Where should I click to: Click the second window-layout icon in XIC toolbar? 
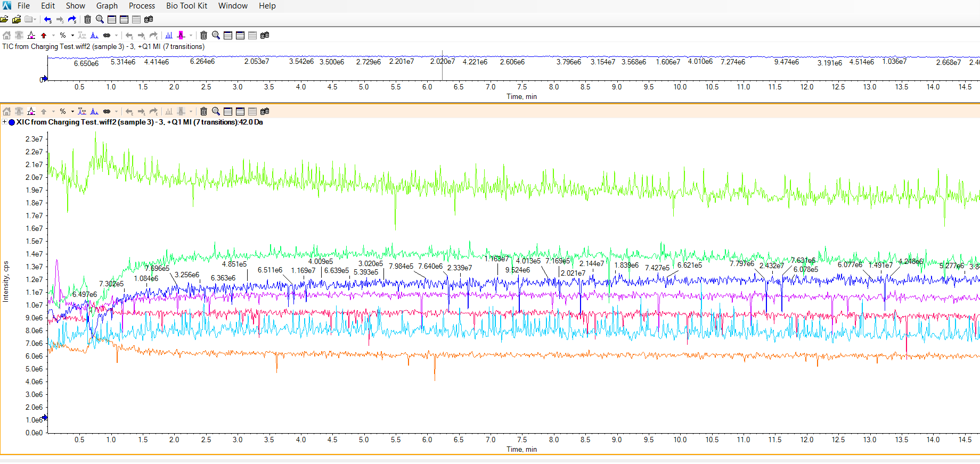[240, 112]
